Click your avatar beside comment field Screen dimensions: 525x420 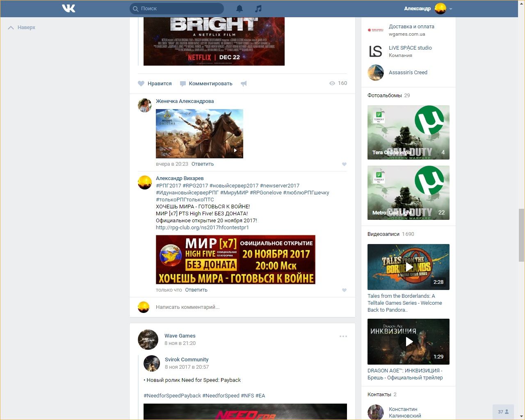[x=144, y=307]
